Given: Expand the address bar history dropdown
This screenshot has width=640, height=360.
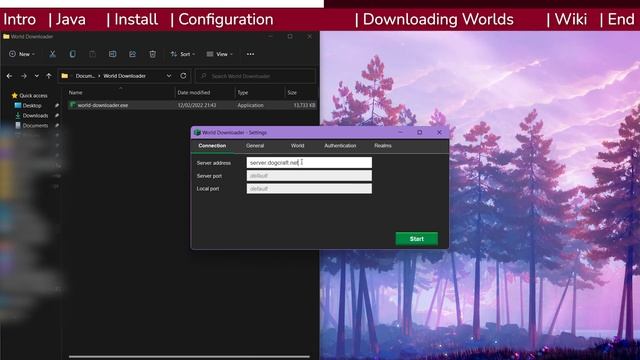Looking at the screenshot, I should [169, 76].
